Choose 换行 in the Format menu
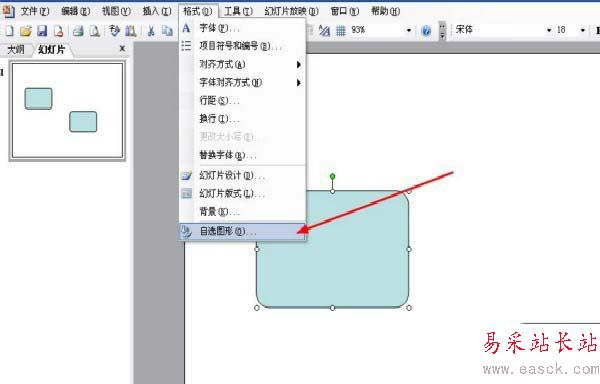Viewport: 600px width, 384px height. point(243,119)
